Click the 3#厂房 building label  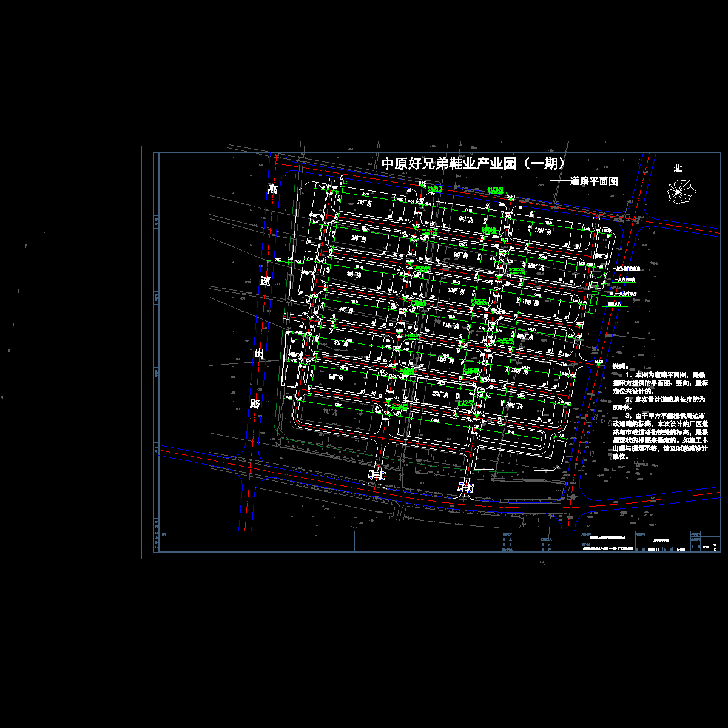click(354, 275)
